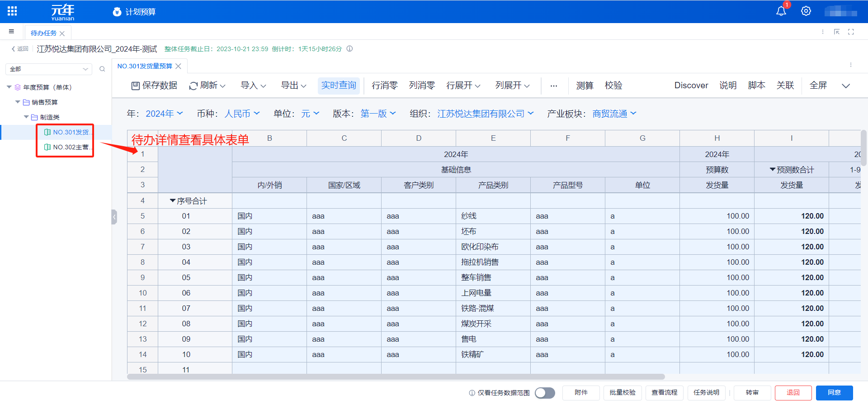Screen dimensions: 868x405
Task: Collapse the 制造类 folder node
Action: (x=26, y=117)
